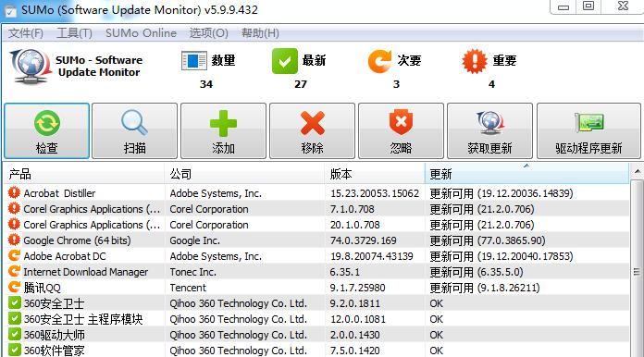Click the 扫描 (Scan) magnifier button
The image size is (644, 357).
coord(135,131)
